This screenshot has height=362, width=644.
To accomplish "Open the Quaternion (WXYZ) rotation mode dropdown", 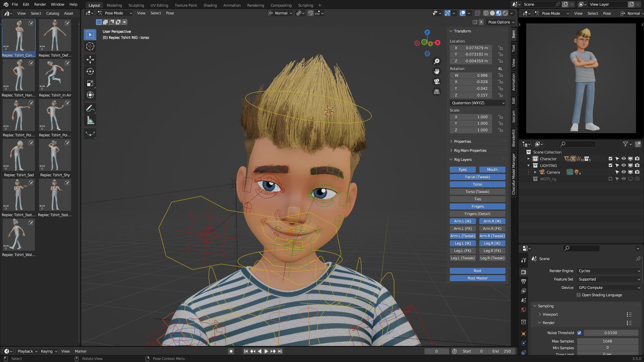I will (477, 103).
